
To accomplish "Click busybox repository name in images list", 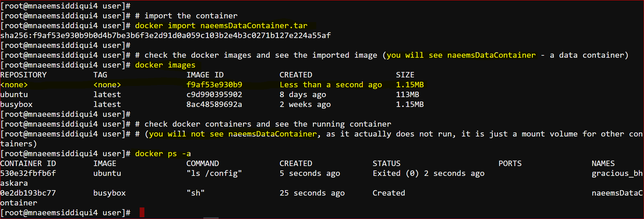I will [16, 105].
